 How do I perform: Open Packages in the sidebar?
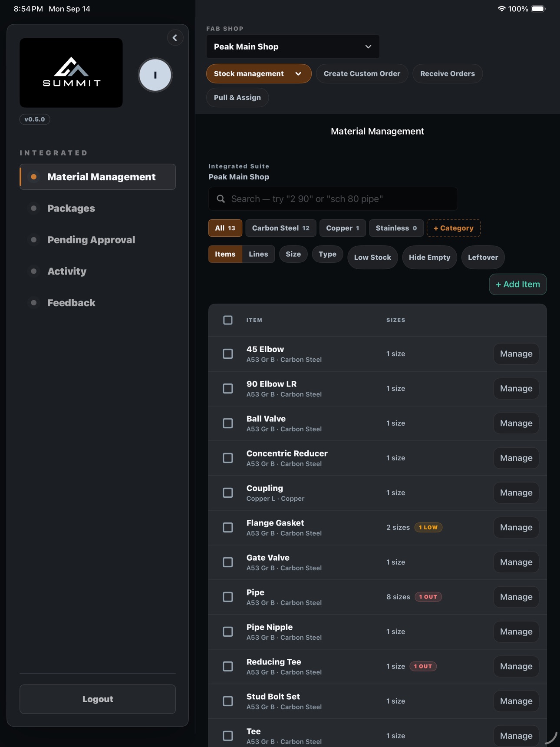pyautogui.click(x=98, y=208)
